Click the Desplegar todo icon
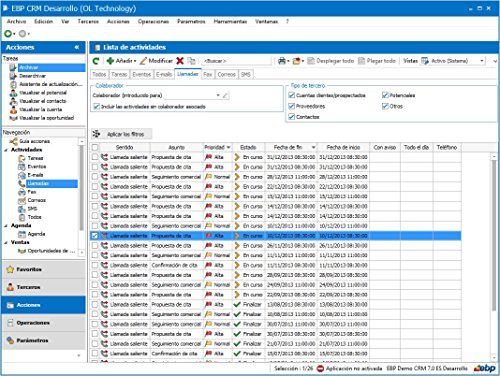 pyautogui.click(x=311, y=61)
